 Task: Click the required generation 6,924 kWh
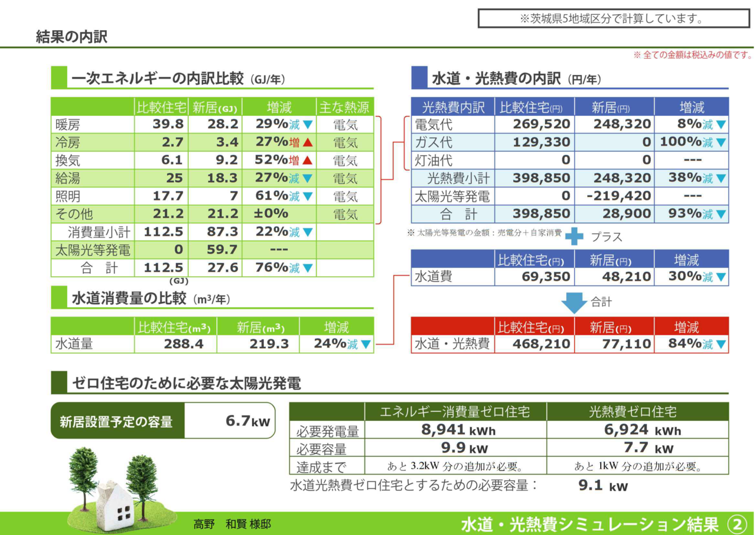643,430
